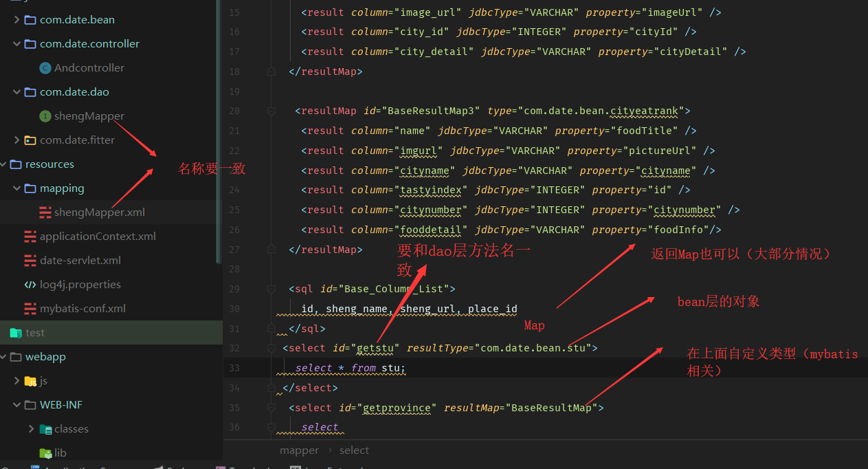Click the mapping folder icon
The width and height of the screenshot is (868, 469).
coord(30,188)
